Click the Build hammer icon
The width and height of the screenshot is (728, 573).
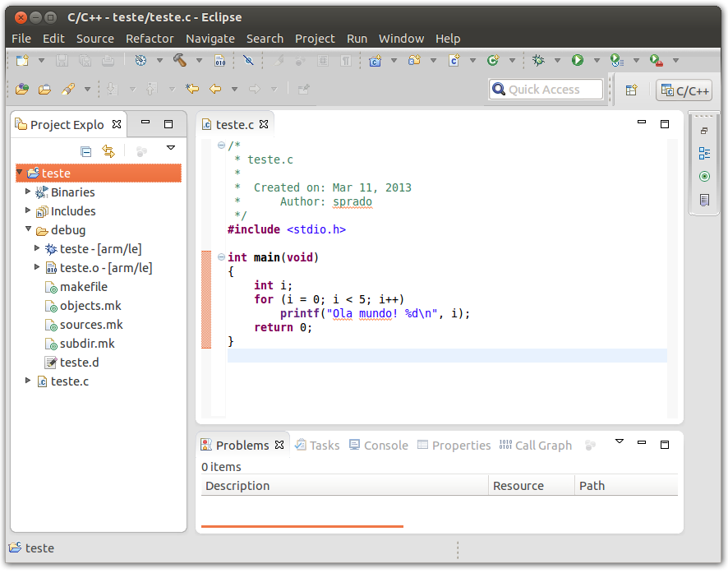tap(180, 60)
